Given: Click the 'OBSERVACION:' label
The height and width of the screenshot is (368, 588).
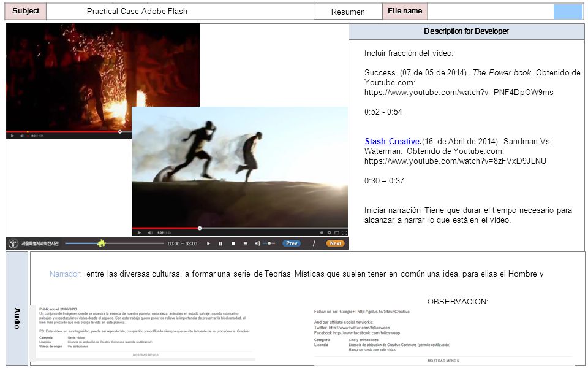Looking at the screenshot, I should (x=458, y=302).
